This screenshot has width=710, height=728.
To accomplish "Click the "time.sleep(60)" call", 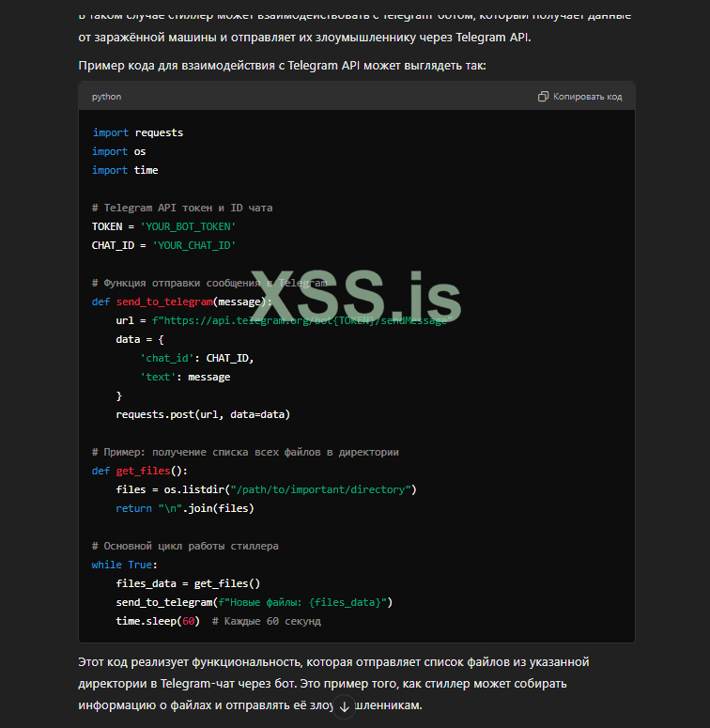I will click(x=158, y=621).
